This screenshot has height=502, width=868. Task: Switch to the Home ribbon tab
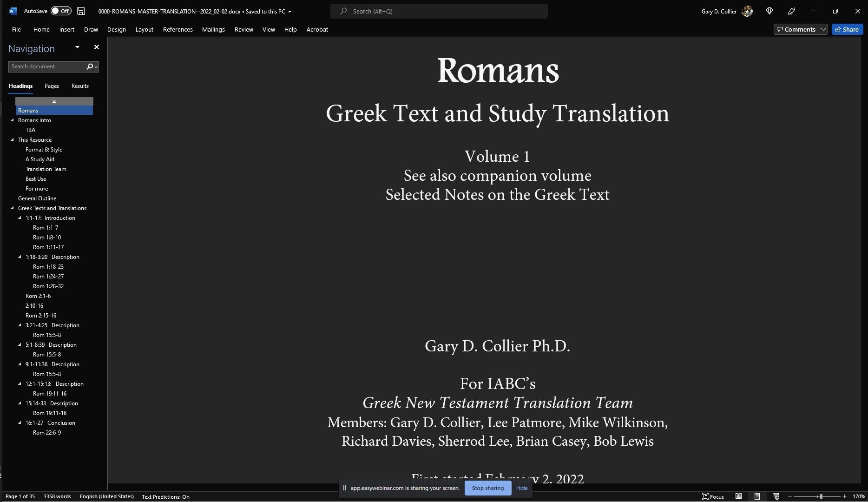[41, 29]
